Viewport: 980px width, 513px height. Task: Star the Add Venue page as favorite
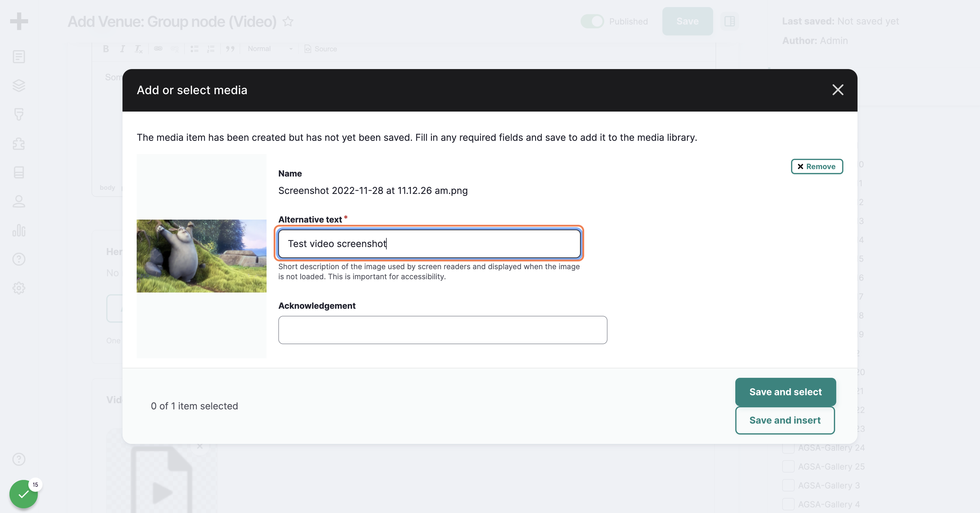coord(288,21)
